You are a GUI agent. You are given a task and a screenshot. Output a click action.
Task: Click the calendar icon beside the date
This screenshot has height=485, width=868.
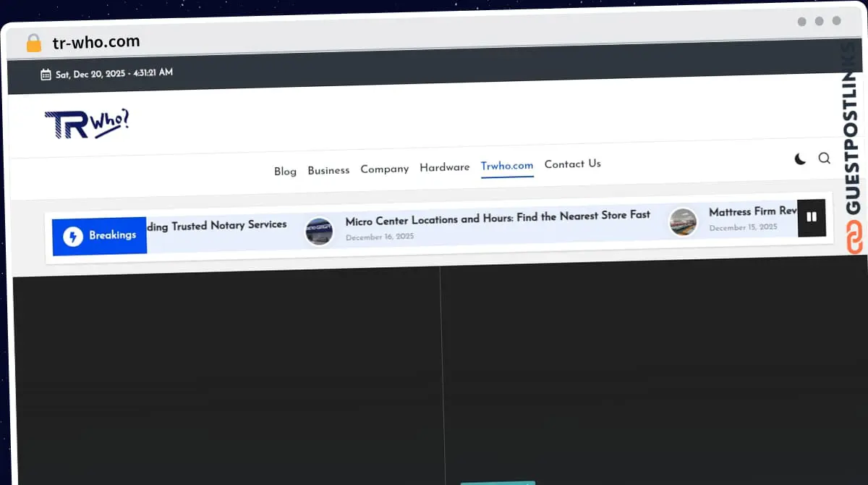(46, 74)
